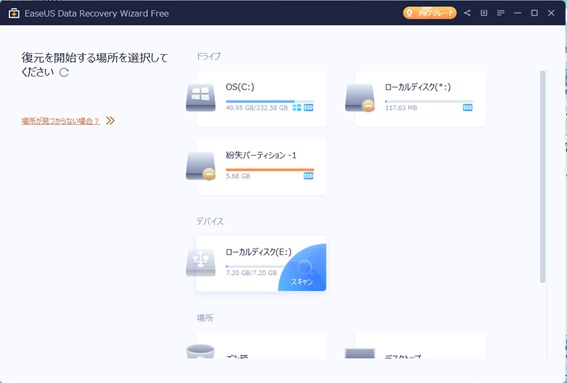Image resolution: width=567 pixels, height=383 pixels.
Task: Click the 7.20 GB/7.20 GB size text
Action: [251, 273]
